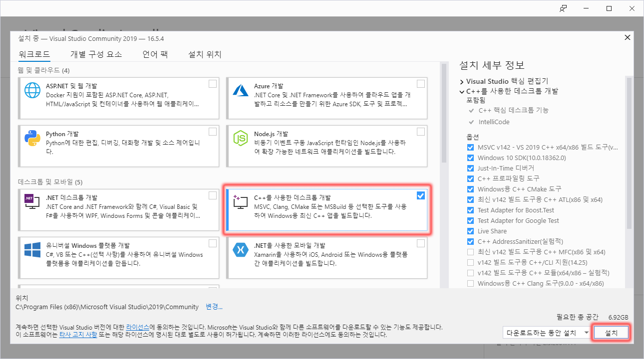Check v142 C++/CLI 지원 option
Screen dimensions: 644x359
pyautogui.click(x=470, y=262)
